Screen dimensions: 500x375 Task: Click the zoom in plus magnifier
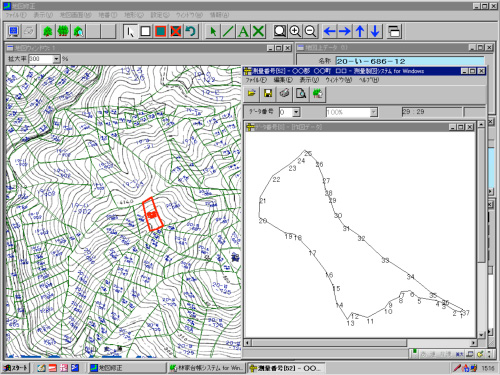click(x=295, y=31)
